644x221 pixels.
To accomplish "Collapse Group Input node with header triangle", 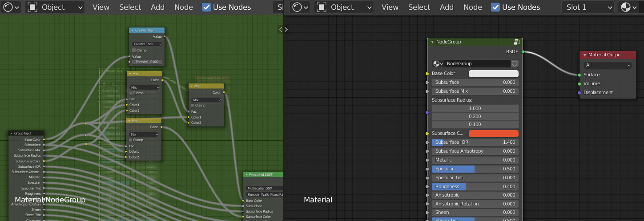I will 12,133.
